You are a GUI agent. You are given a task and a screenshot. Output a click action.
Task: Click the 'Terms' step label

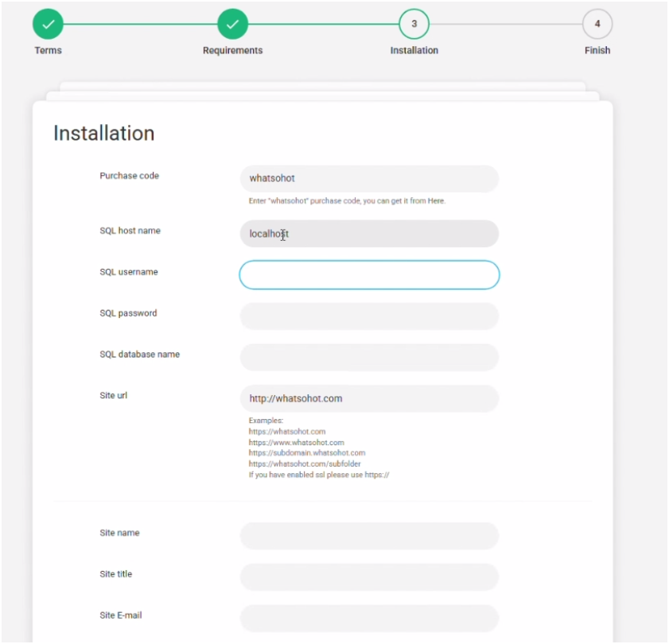click(48, 50)
